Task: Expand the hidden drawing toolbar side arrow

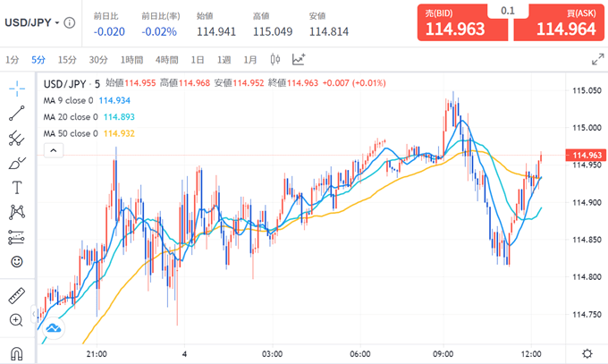Action: (x=34, y=314)
